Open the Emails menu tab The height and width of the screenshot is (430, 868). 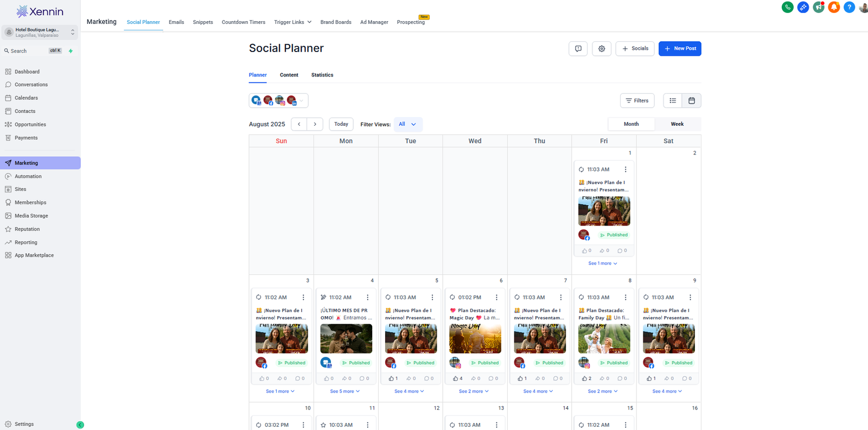(176, 22)
